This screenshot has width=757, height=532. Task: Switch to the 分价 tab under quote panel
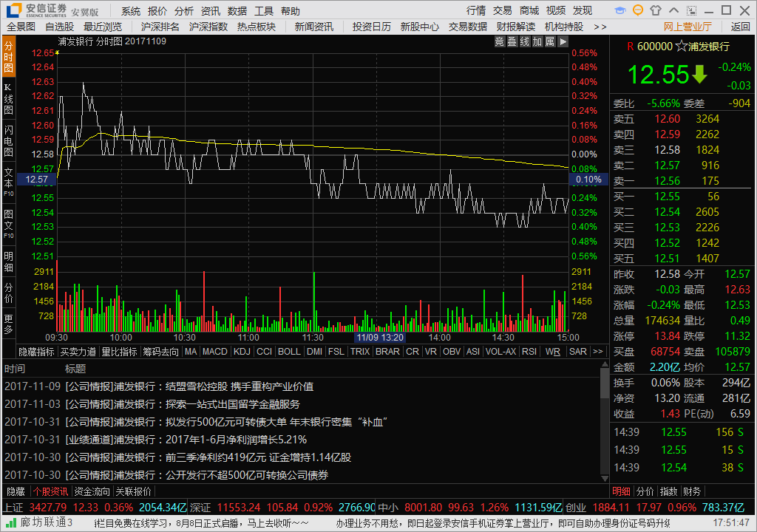(x=645, y=491)
